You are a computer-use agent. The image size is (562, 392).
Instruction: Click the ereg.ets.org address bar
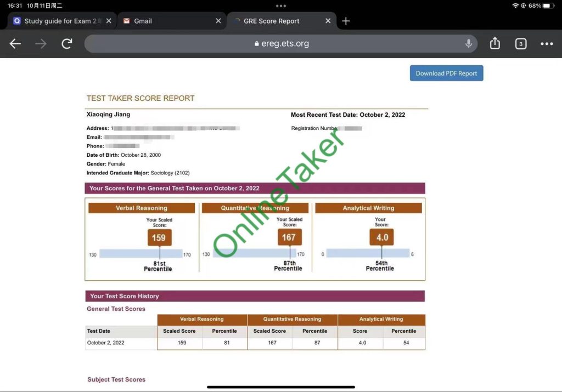click(x=281, y=44)
